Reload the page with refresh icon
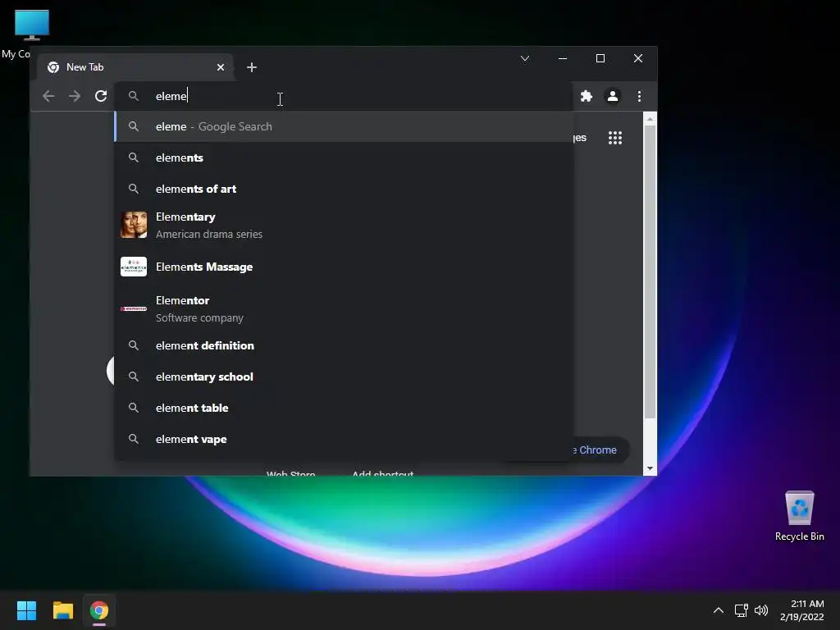The width and height of the screenshot is (840, 630). pyautogui.click(x=101, y=96)
